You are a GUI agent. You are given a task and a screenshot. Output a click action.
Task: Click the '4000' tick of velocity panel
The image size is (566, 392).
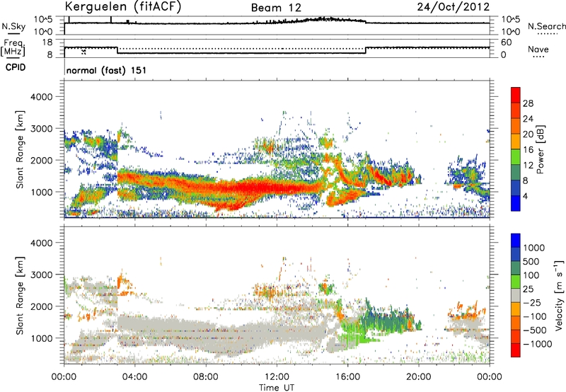(x=41, y=243)
